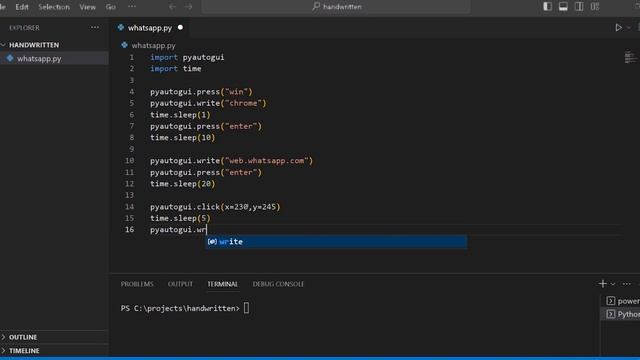The height and width of the screenshot is (360, 640).
Task: Click the method icon in the suggestion row
Action: [x=212, y=242]
